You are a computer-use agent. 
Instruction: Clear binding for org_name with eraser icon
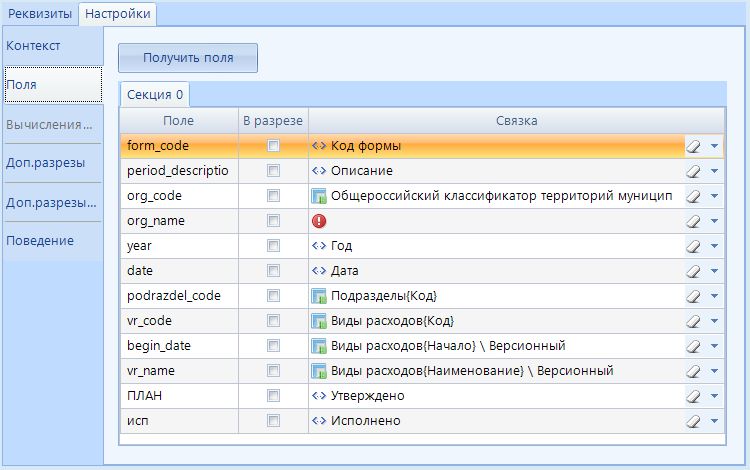tap(695, 221)
